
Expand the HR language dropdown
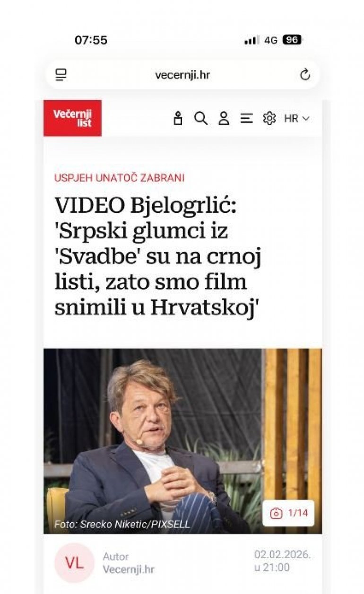(296, 119)
